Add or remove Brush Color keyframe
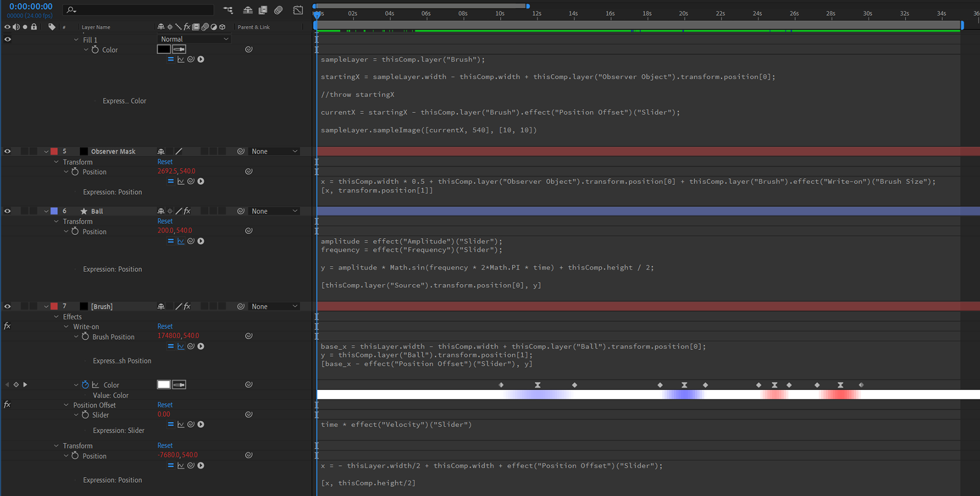Image resolution: width=980 pixels, height=496 pixels. [16, 385]
